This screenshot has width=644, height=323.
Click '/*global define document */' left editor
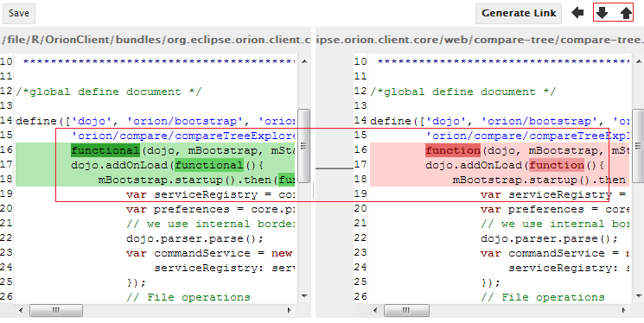tap(109, 92)
